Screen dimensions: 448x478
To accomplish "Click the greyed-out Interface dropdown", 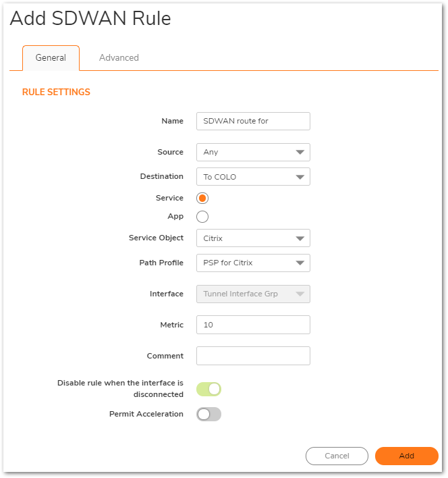I will pos(252,294).
